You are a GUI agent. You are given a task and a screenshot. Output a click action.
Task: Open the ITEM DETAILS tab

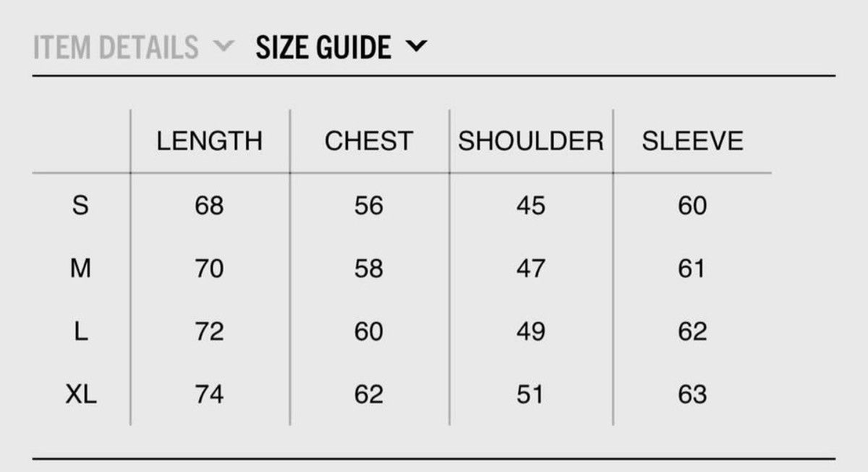116,48
